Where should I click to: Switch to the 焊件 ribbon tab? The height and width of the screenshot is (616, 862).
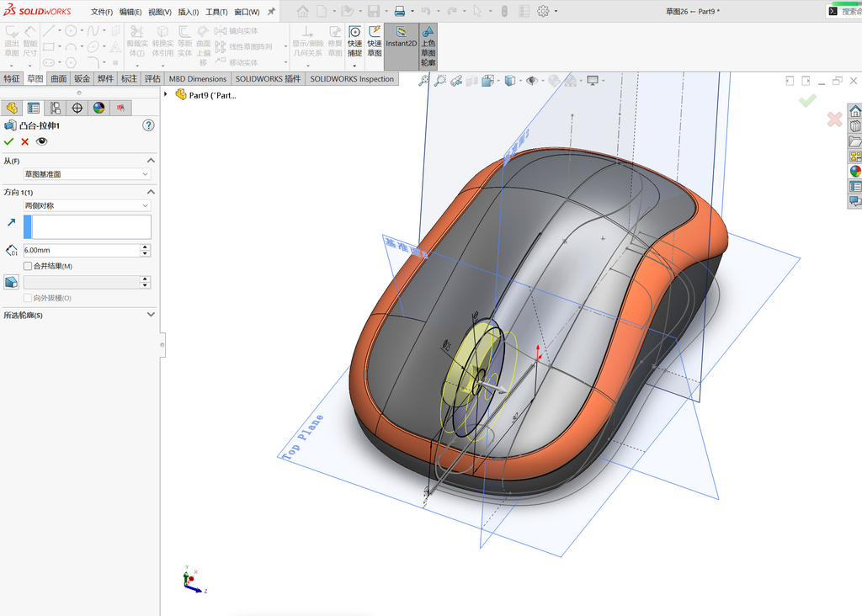tap(105, 78)
